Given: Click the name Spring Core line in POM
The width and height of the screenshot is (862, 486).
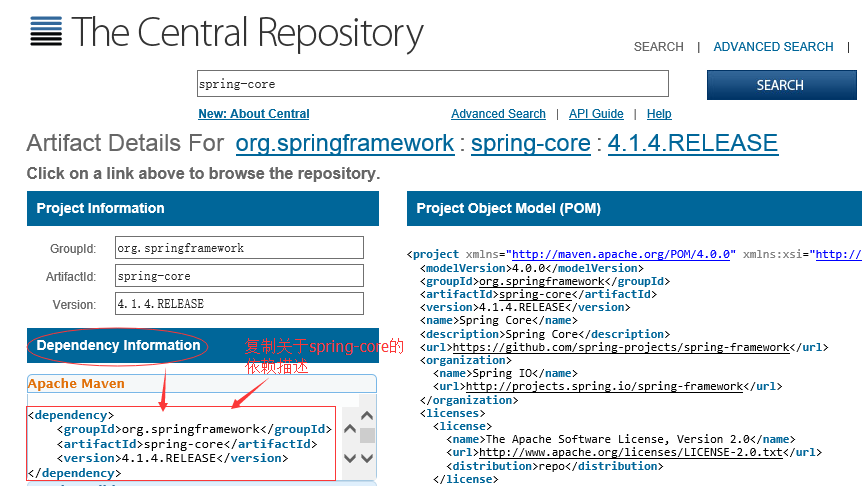Looking at the screenshot, I should pos(499,320).
